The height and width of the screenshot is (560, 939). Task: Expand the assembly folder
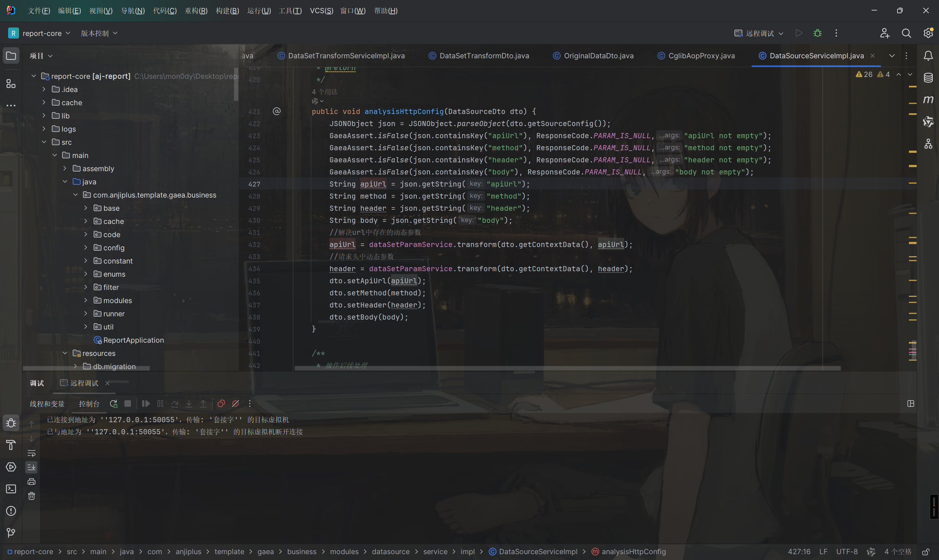(x=65, y=169)
